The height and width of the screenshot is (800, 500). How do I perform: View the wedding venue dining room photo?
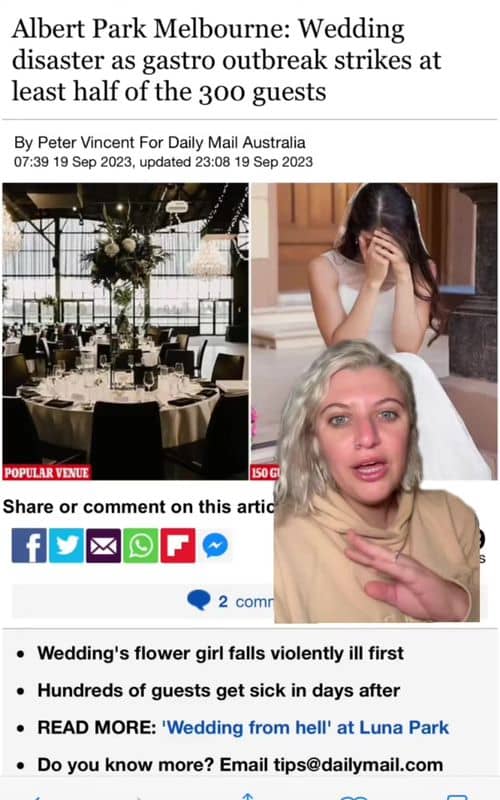click(x=126, y=331)
